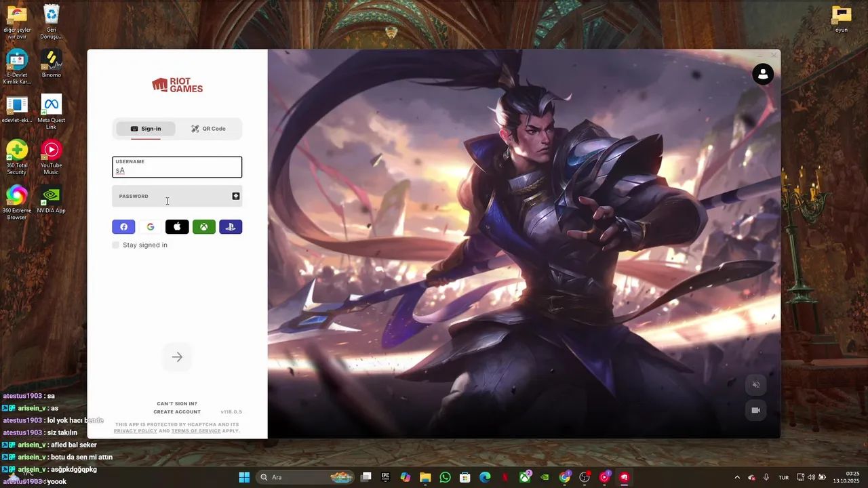Open the Terms of Service link
868x488 pixels.
(x=196, y=431)
